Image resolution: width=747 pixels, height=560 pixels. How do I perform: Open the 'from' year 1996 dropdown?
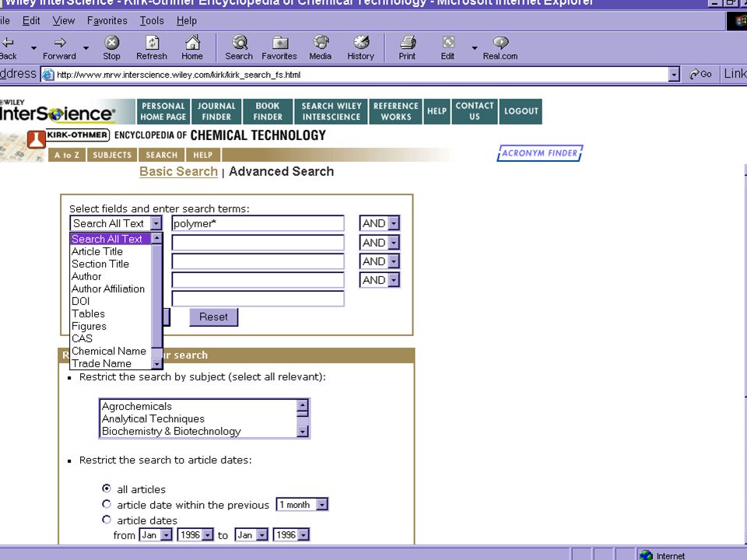(208, 535)
